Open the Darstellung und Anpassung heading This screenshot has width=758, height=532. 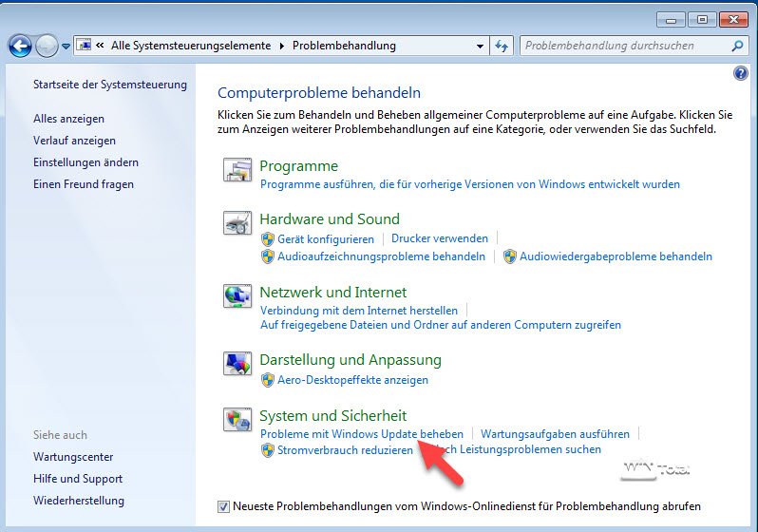coord(351,360)
